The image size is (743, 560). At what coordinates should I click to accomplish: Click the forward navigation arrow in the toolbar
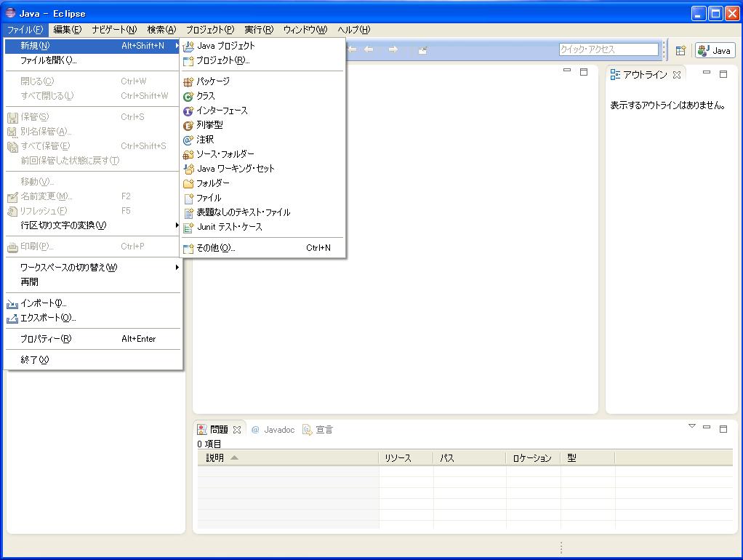(x=393, y=49)
